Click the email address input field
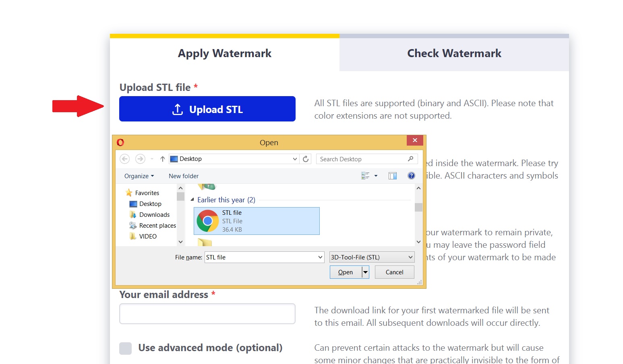 tap(207, 314)
